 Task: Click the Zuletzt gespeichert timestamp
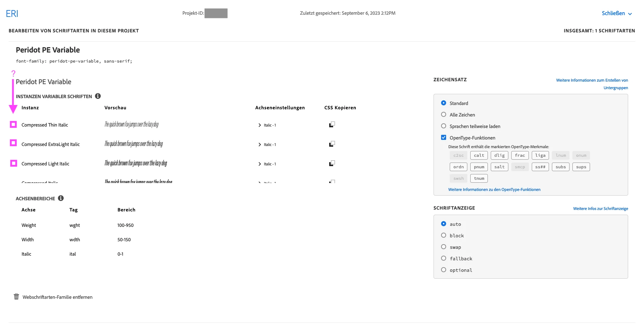pyautogui.click(x=348, y=13)
